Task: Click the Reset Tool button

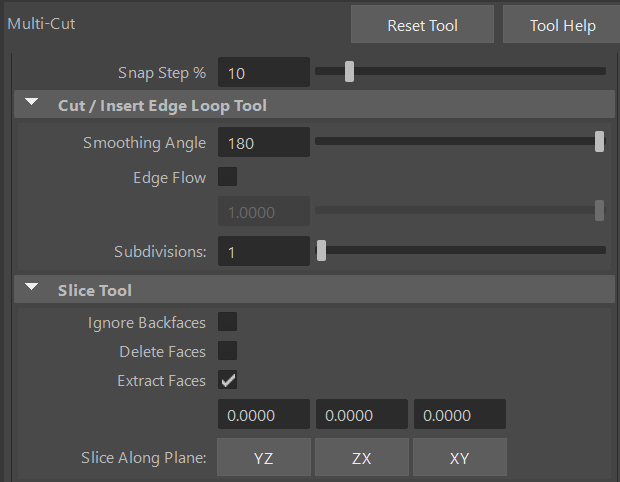Action: pyautogui.click(x=422, y=26)
